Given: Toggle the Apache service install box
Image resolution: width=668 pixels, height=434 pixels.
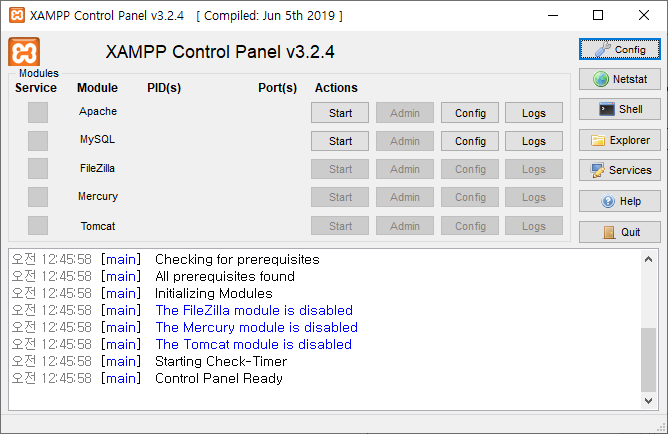Looking at the screenshot, I should pyautogui.click(x=38, y=112).
